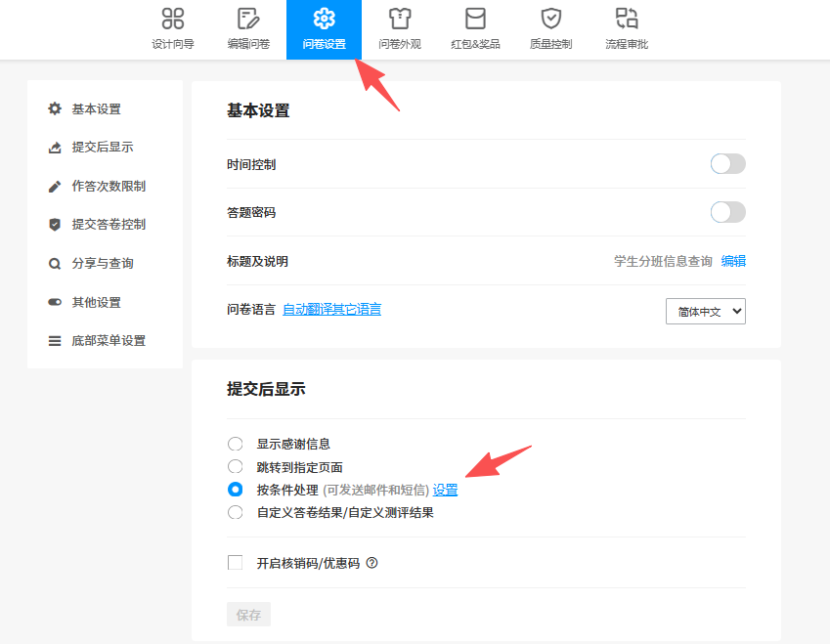Click the share icon beside 提交后显示
830x644 pixels.
[55, 148]
